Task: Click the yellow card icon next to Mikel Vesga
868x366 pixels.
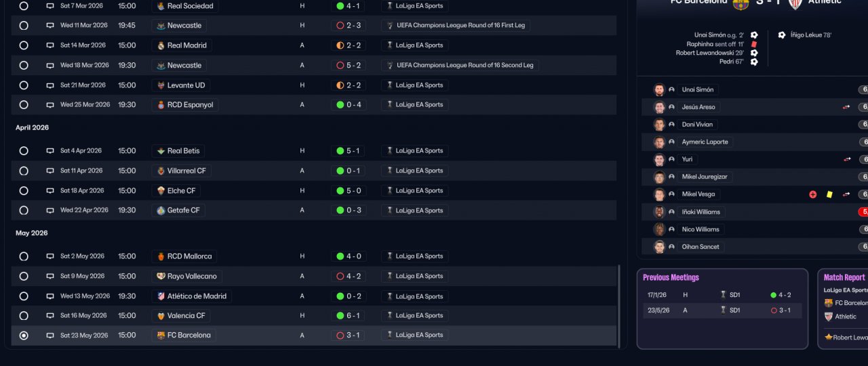Action: (x=829, y=195)
